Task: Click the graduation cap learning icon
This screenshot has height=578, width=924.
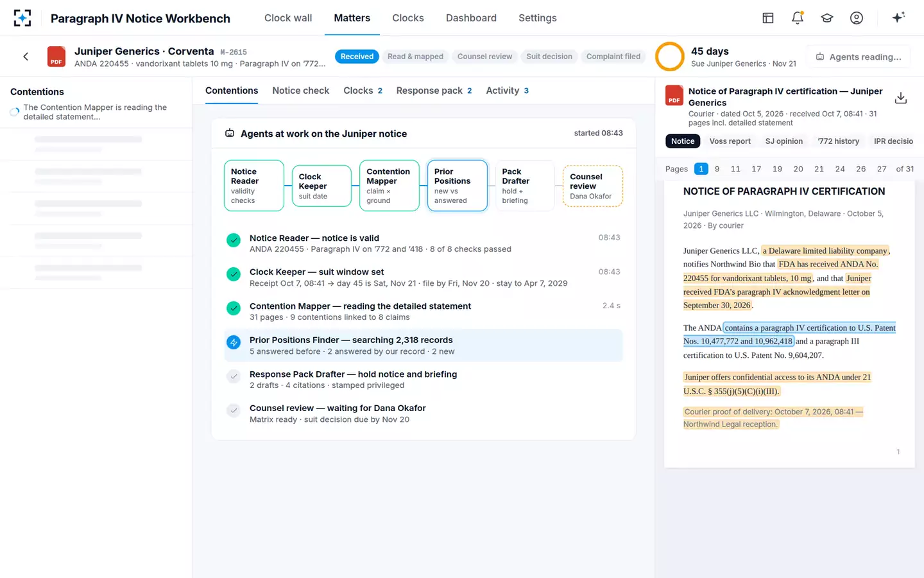Action: [827, 18]
